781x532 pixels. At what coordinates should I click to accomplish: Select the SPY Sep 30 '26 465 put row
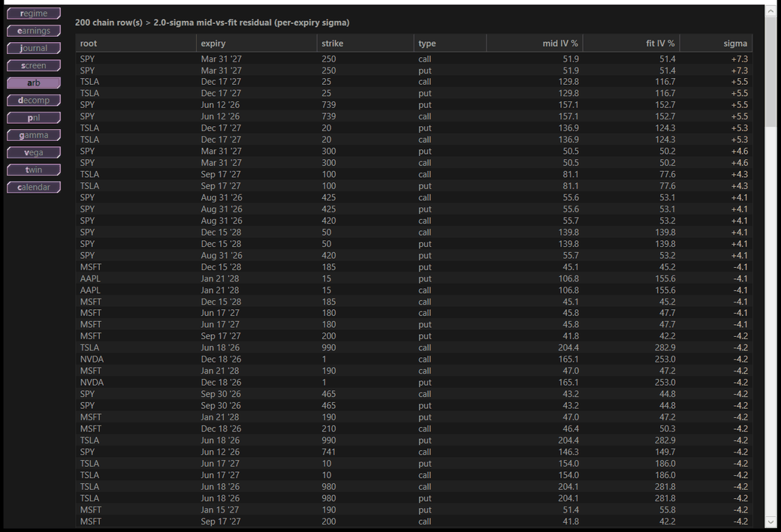pyautogui.click(x=414, y=406)
